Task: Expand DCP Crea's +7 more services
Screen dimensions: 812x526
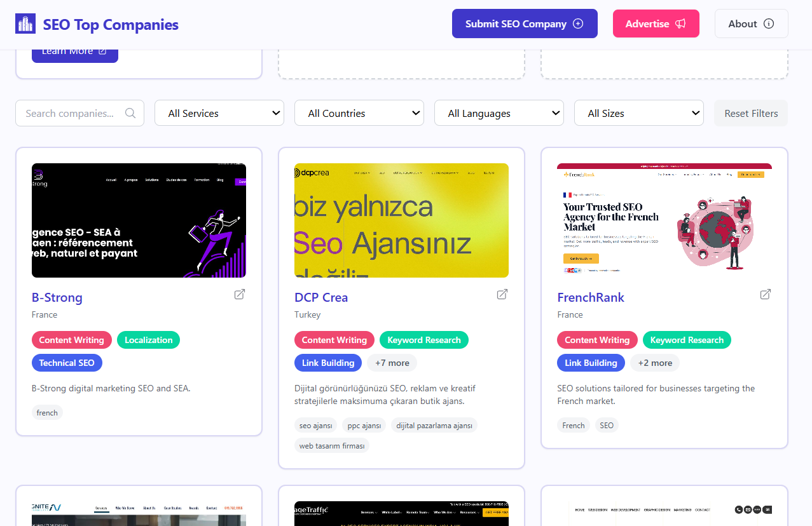Action: click(x=392, y=363)
